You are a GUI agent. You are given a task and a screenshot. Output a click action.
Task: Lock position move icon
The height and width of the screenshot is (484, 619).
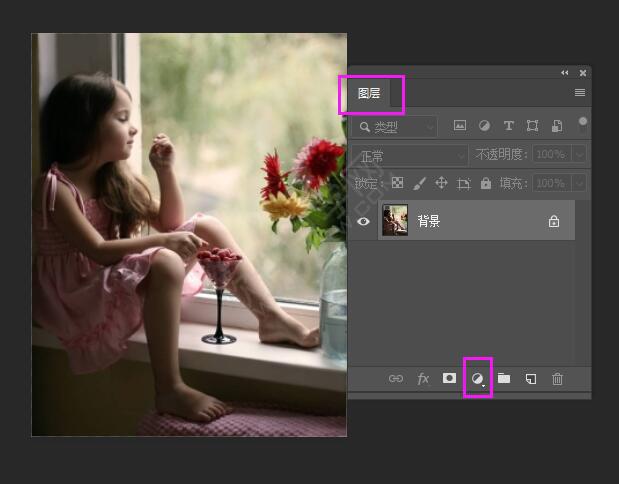point(441,183)
